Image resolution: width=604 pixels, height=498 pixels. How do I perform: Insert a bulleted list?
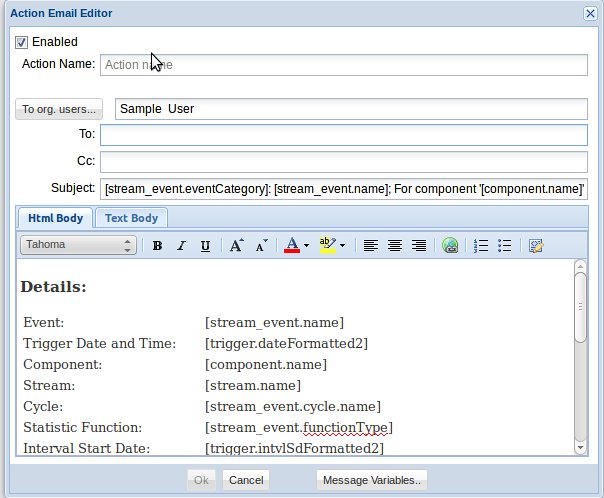pos(505,245)
